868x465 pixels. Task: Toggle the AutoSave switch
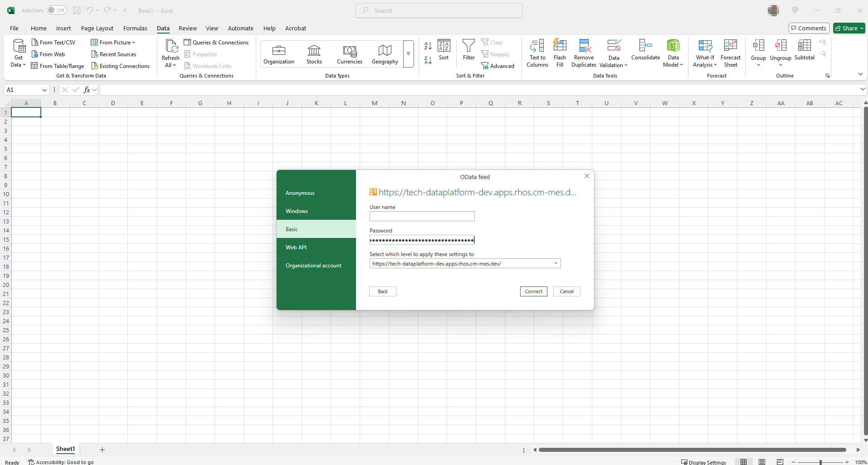[57, 10]
